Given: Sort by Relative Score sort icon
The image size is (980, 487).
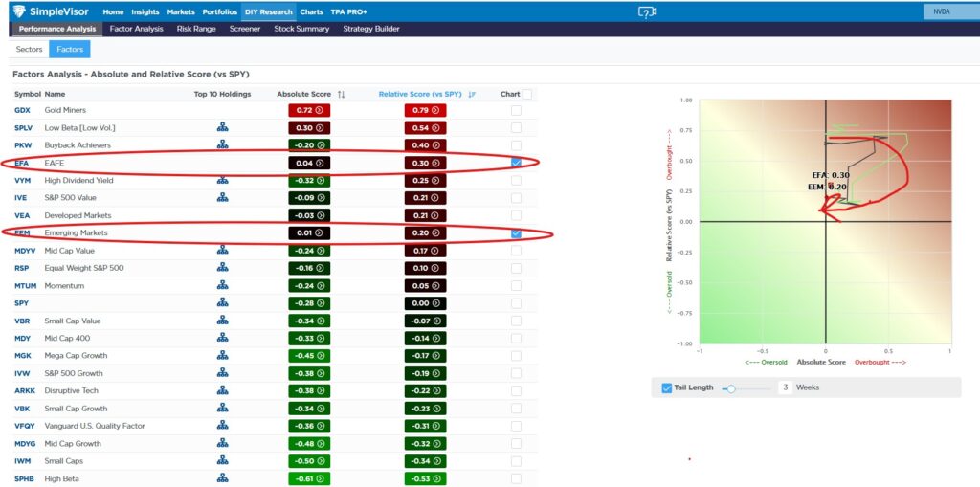Looking at the screenshot, I should coord(472,95).
